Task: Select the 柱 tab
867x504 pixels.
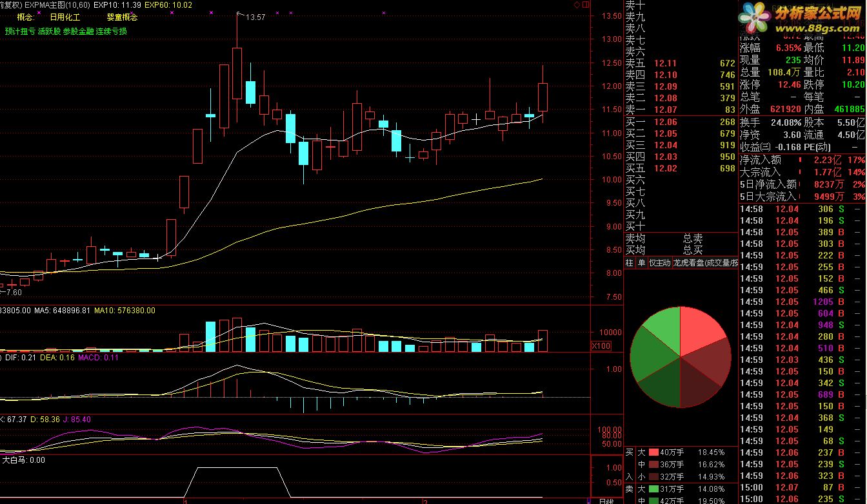Action: [630, 263]
